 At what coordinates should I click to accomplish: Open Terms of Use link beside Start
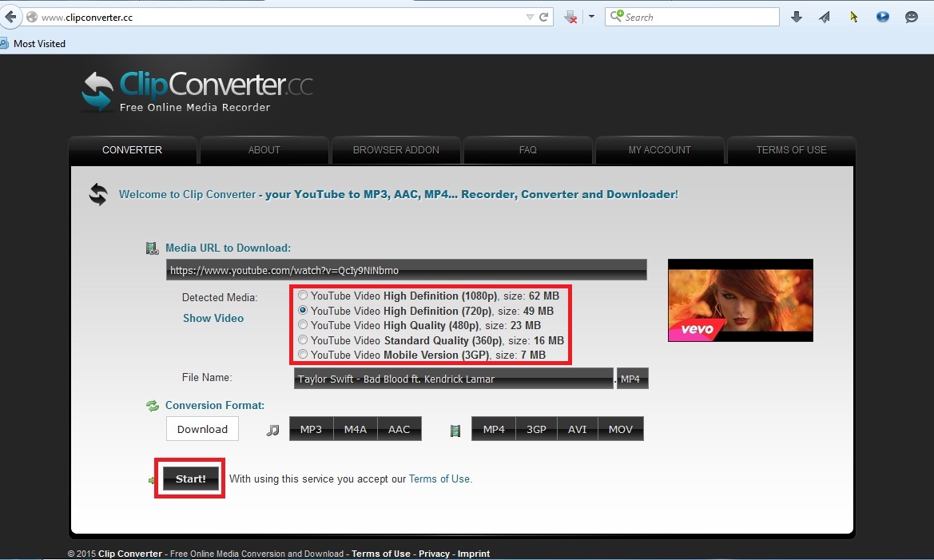click(x=439, y=479)
